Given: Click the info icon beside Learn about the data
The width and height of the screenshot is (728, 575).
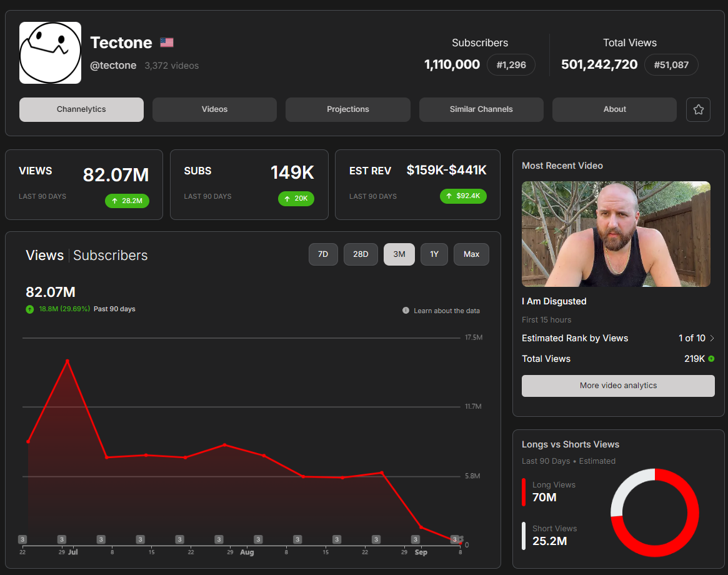Looking at the screenshot, I should (406, 310).
